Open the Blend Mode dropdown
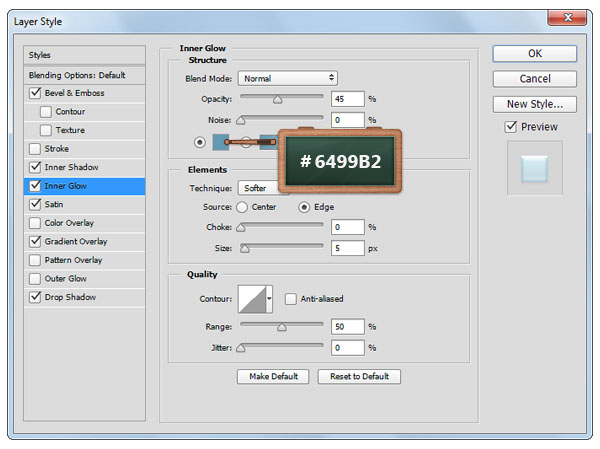 point(288,78)
